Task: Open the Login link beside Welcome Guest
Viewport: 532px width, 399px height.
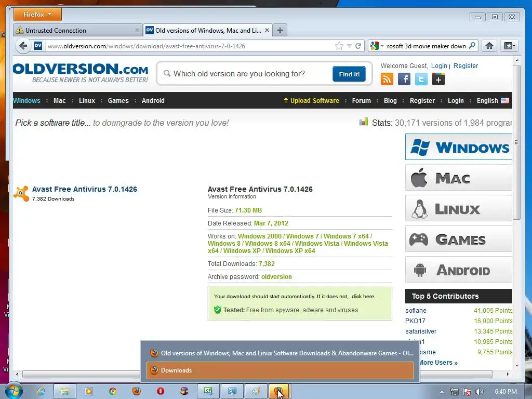Action: (439, 66)
